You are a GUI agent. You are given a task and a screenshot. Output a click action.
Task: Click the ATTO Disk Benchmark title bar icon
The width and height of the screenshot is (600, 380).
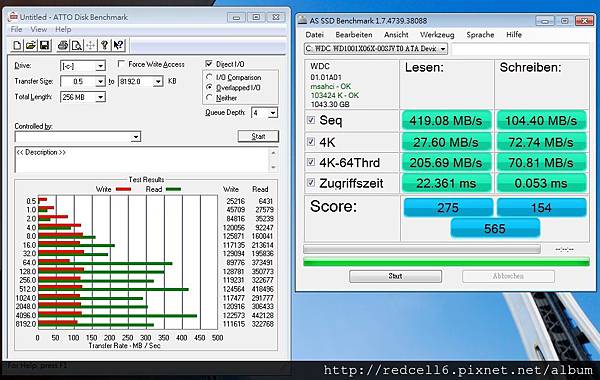tap(13, 16)
